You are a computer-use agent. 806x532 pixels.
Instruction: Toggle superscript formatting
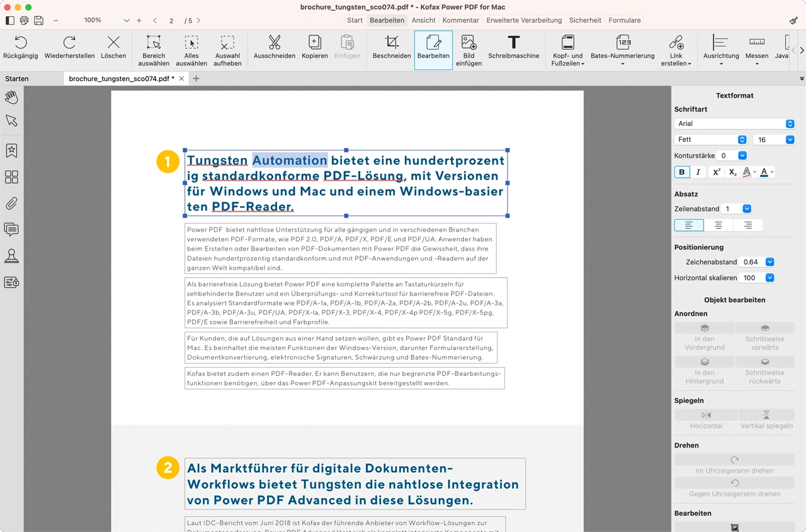coord(717,172)
